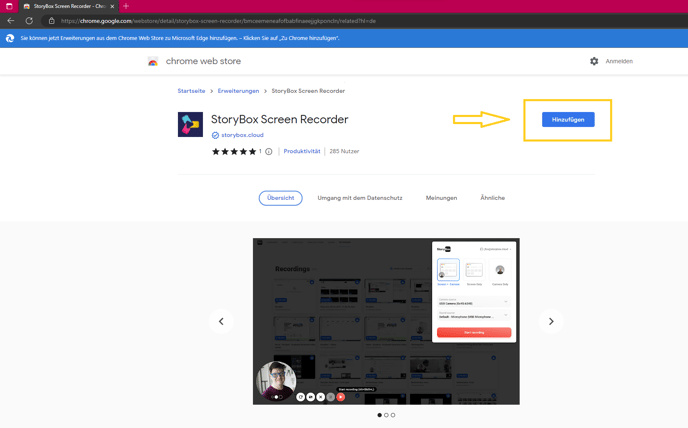Click the extension preview screenshot
Screen dimensions: 688x428
(386, 321)
